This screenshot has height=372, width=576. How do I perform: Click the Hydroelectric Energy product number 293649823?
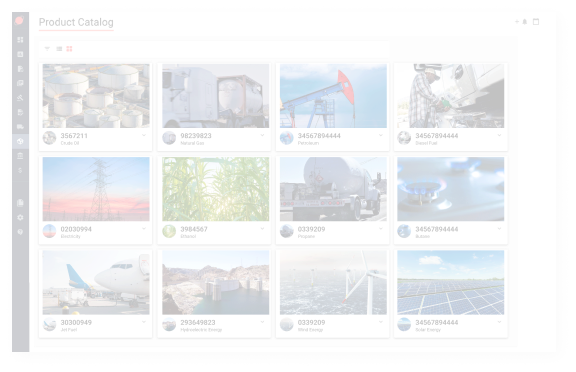pyautogui.click(x=198, y=322)
